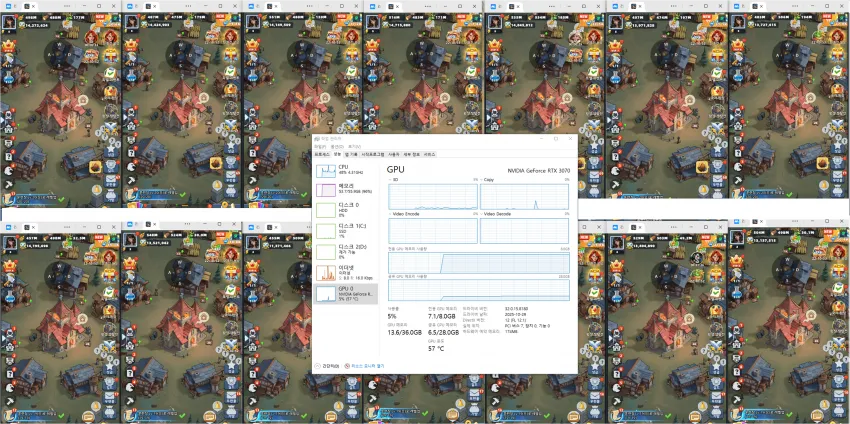Viewport: 850px width, 424px height.
Task: Click the fire icon in second top-row game window
Action: pos(216,164)
